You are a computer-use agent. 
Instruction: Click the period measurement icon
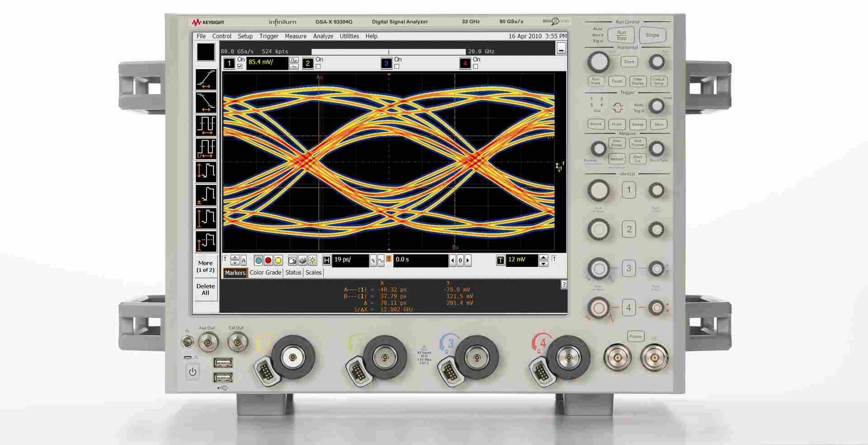pos(206,125)
